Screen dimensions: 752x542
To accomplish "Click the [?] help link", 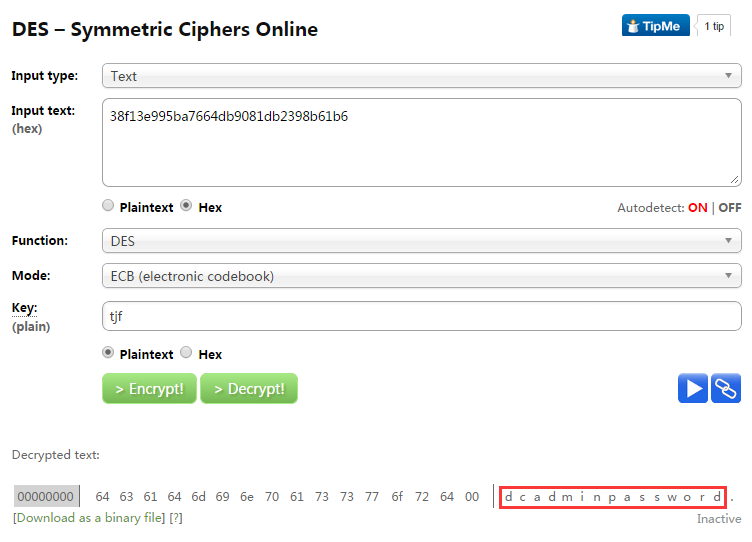I will (176, 518).
